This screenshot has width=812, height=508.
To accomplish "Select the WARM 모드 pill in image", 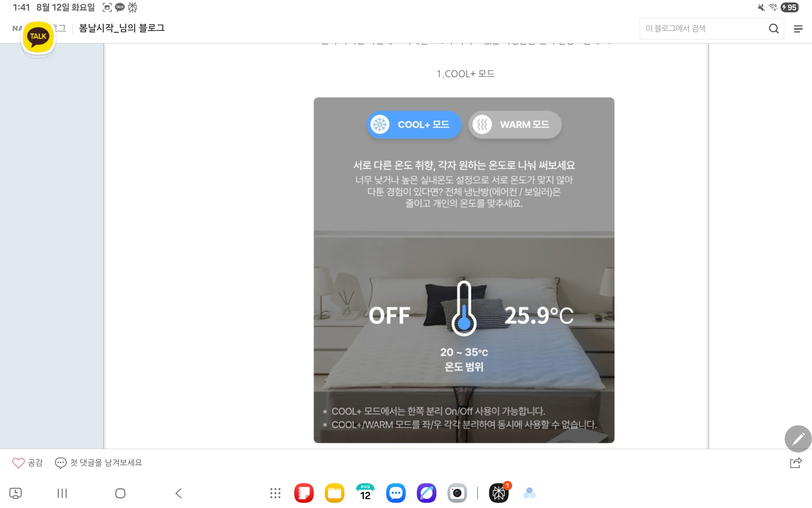I will pyautogui.click(x=515, y=125).
